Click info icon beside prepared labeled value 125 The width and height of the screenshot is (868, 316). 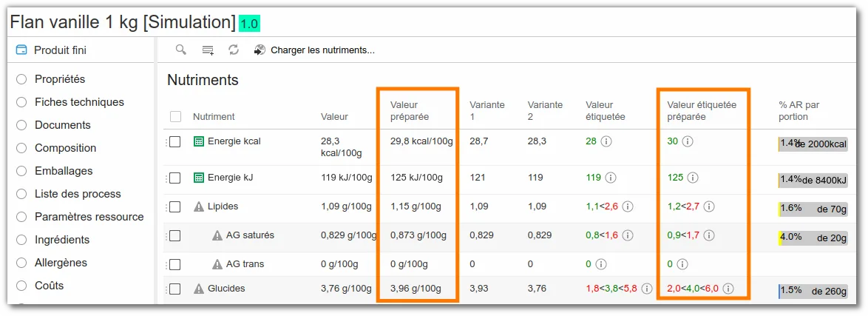[693, 178]
